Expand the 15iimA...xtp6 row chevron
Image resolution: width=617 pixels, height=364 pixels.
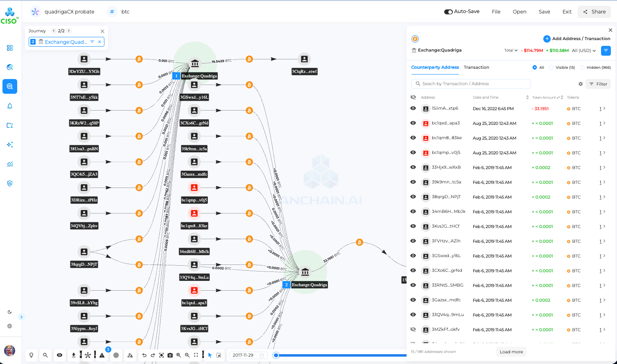click(604, 109)
